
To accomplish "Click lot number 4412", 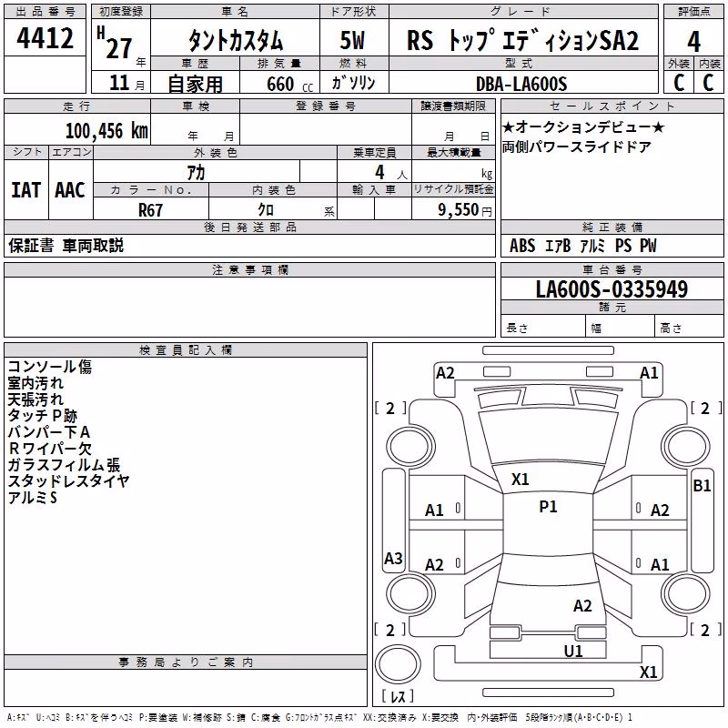I will pyautogui.click(x=45, y=38).
